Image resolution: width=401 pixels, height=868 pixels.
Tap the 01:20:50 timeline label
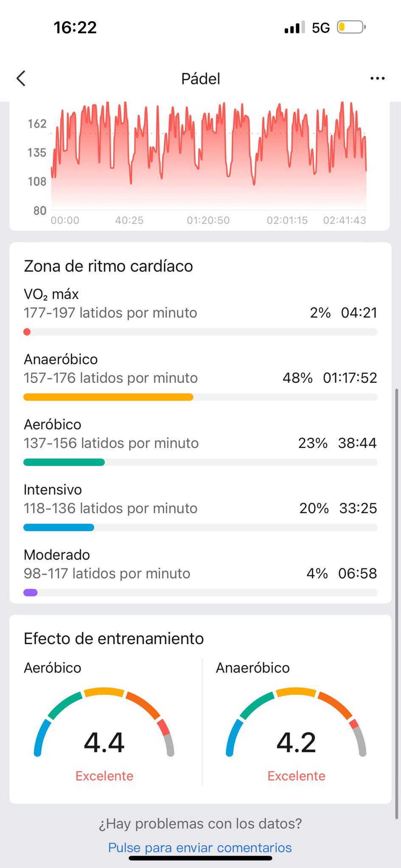click(208, 220)
